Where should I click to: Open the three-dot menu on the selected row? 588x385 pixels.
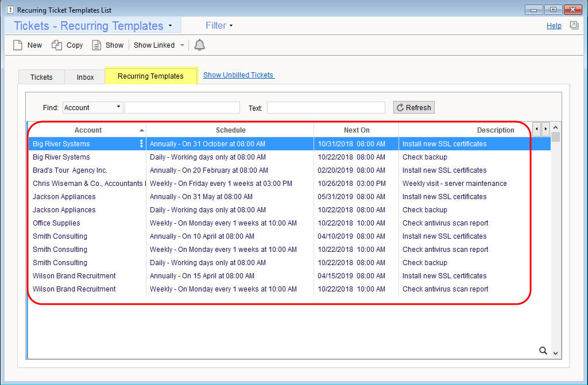coord(141,144)
